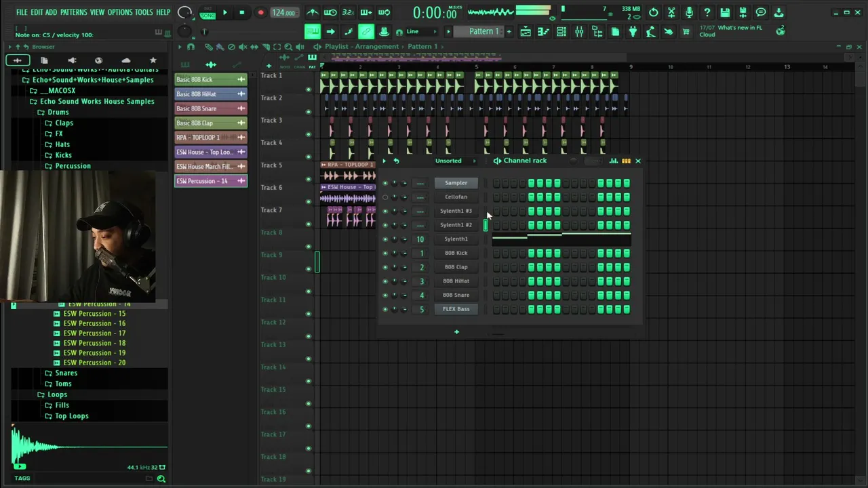Viewport: 868px width, 488px height.
Task: Open the TOOLS menu
Action: click(x=144, y=12)
